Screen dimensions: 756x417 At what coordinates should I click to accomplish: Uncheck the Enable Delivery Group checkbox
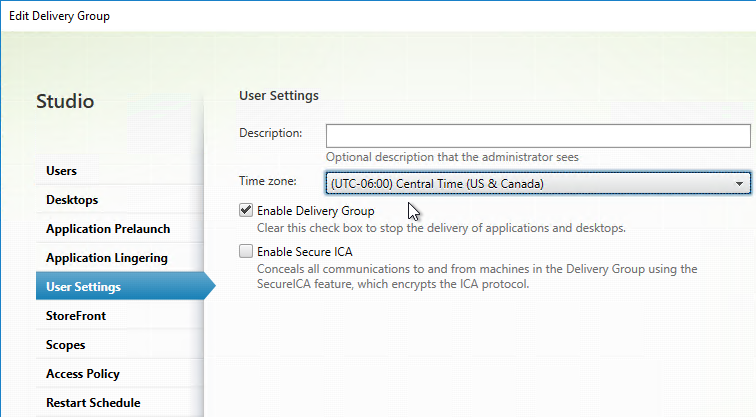tap(246, 211)
